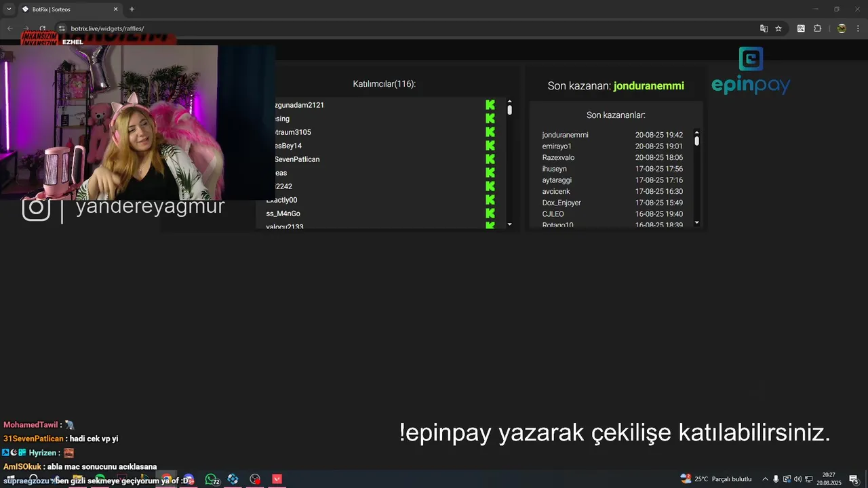Select winner row Razexvalo
The image size is (868, 488).
coord(612,157)
